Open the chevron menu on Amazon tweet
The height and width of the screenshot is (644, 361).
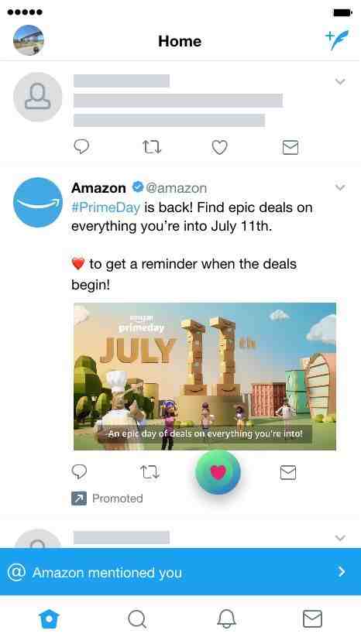pyautogui.click(x=340, y=187)
